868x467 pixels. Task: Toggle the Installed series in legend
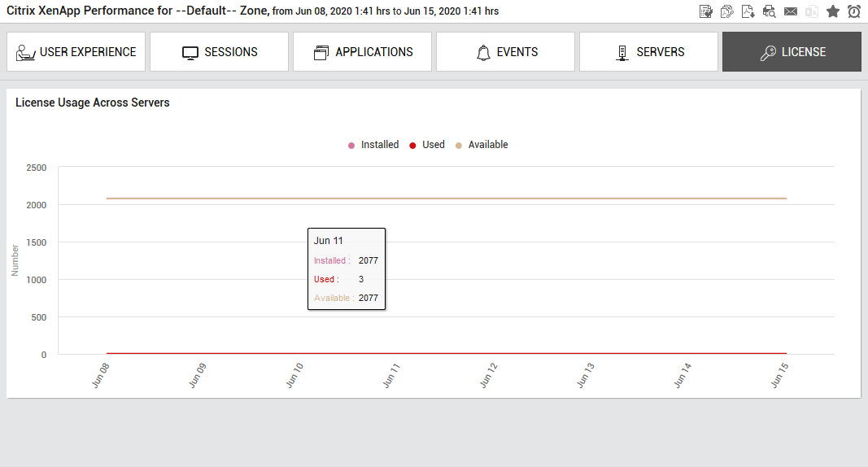point(373,145)
